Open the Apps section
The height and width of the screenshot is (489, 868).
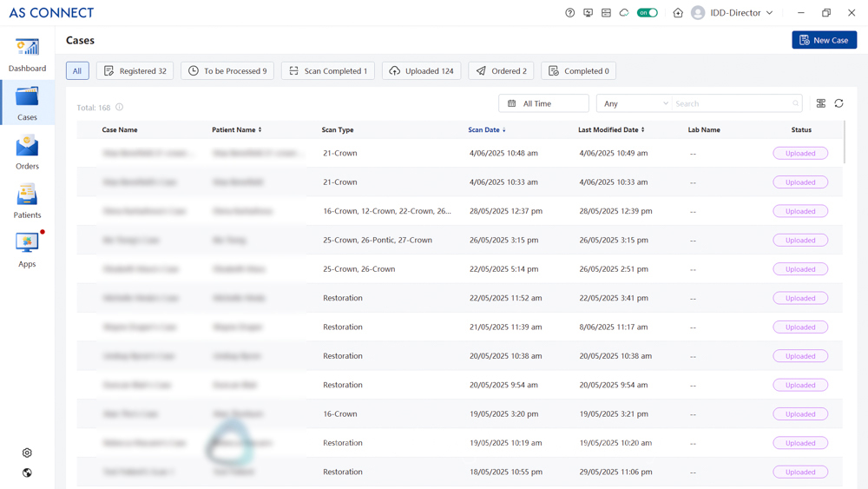click(27, 250)
